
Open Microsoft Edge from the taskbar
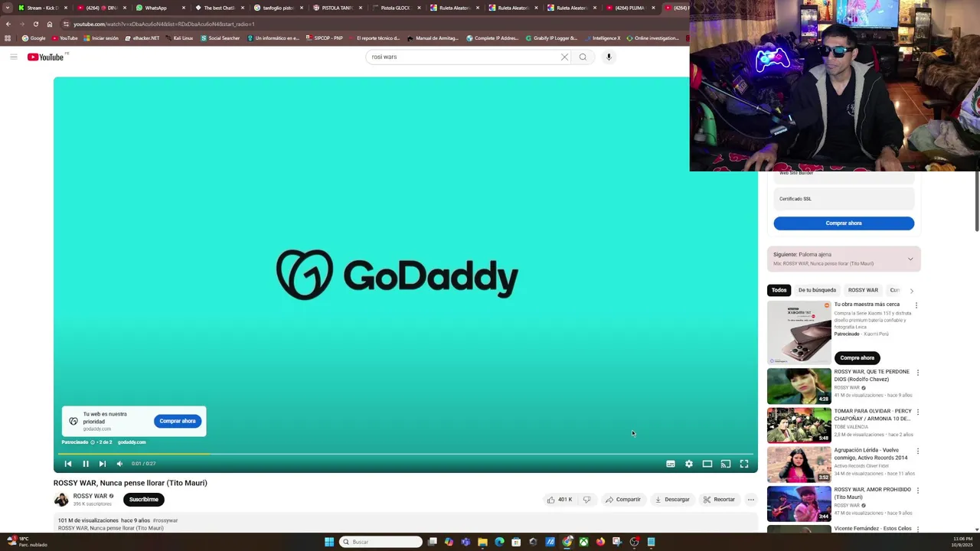tap(499, 542)
